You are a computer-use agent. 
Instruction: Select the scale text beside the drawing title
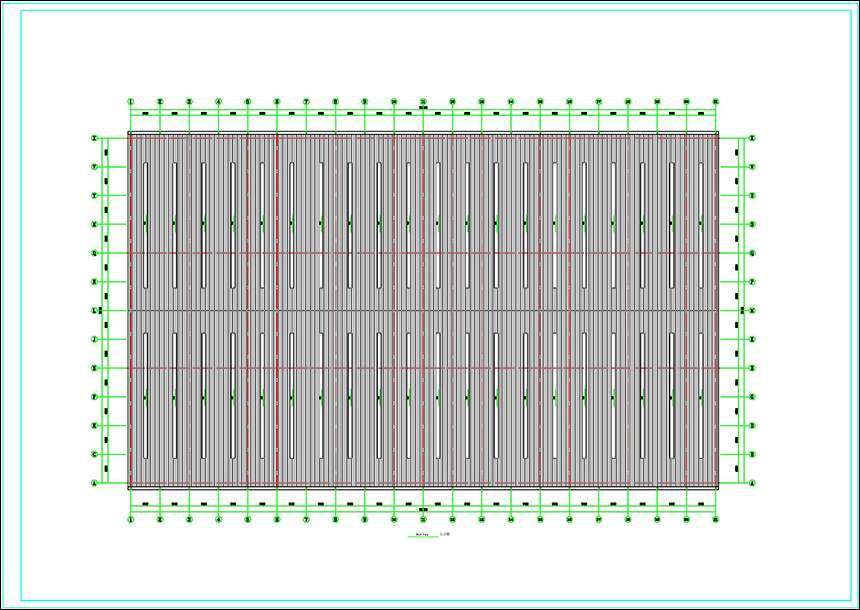(445, 536)
